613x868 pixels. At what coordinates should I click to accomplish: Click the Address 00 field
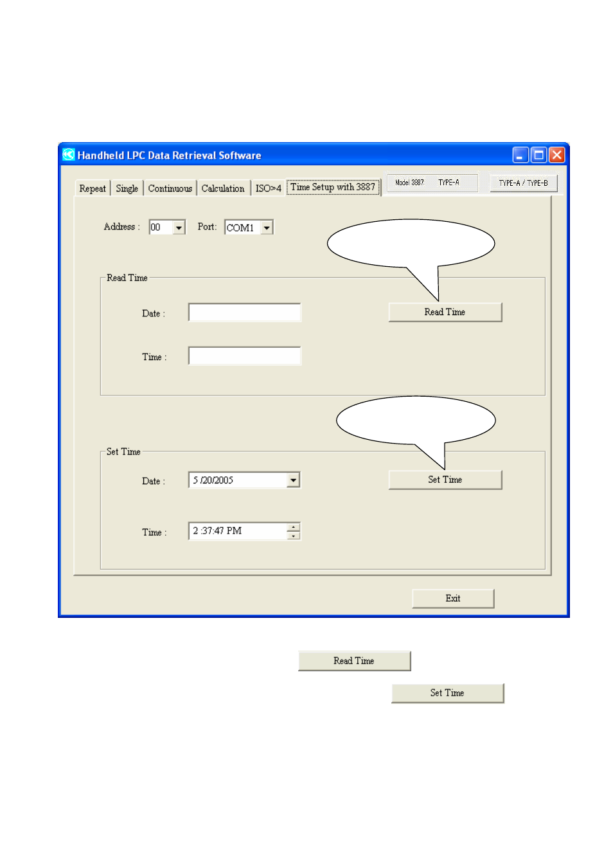point(161,228)
